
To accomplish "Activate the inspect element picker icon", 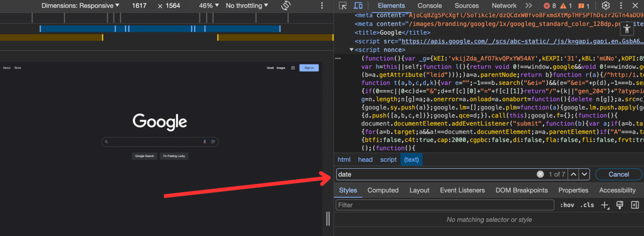I will (x=343, y=5).
